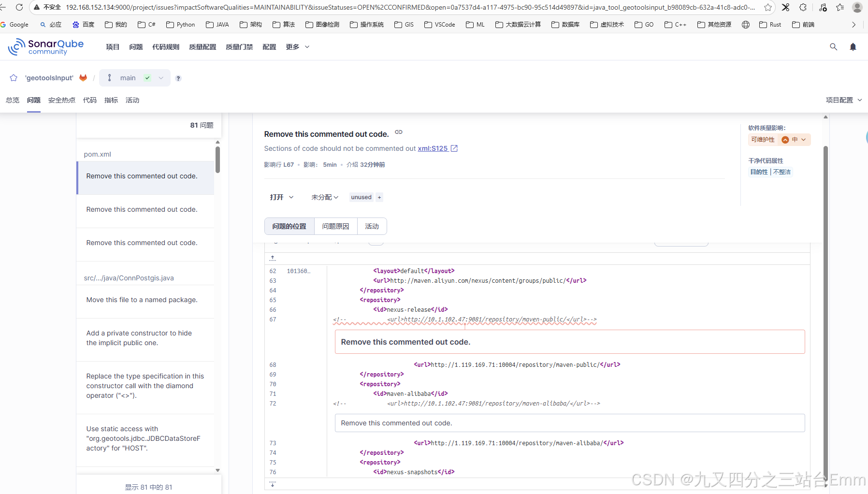
Task: Switch to 代码 project tab
Action: pyautogui.click(x=90, y=100)
